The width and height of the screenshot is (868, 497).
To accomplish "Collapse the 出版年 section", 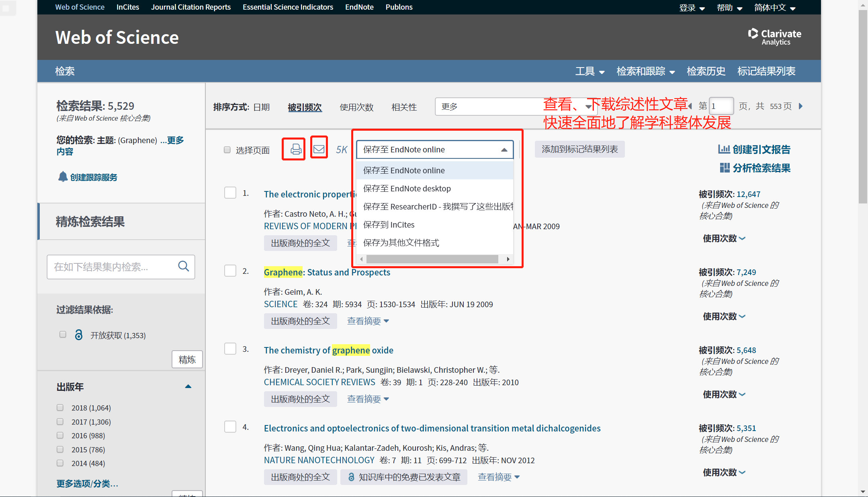I will tap(188, 386).
